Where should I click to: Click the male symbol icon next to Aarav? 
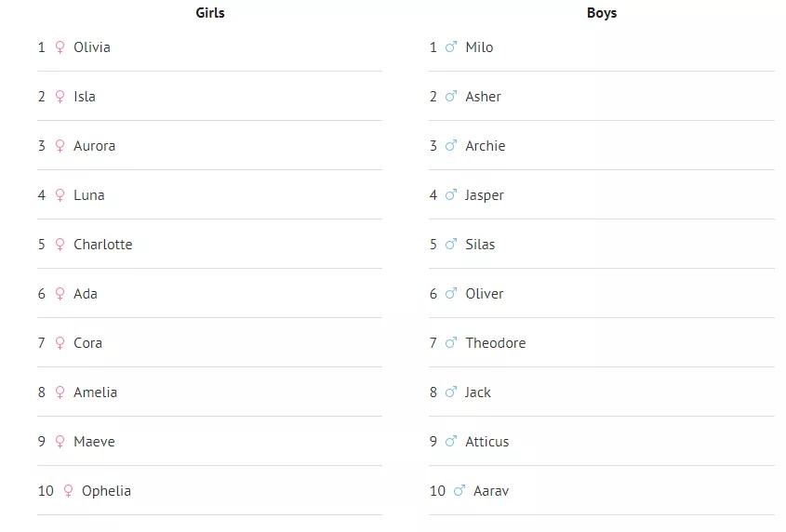[x=460, y=491]
